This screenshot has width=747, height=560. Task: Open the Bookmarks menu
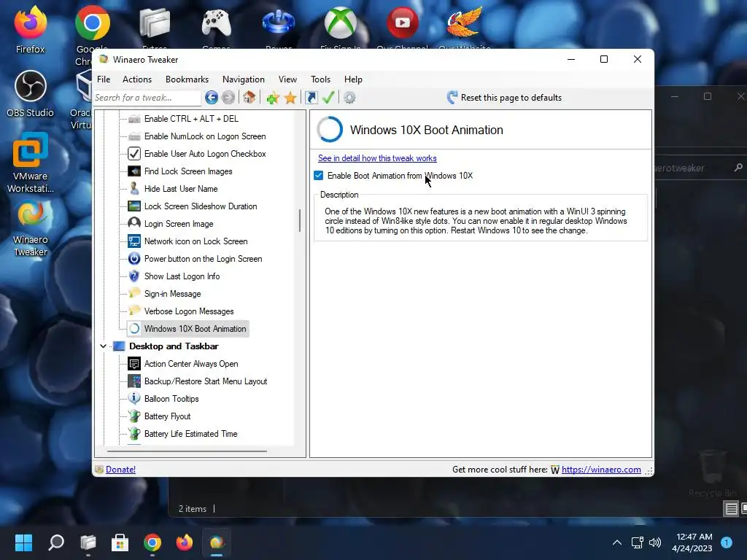(x=187, y=79)
